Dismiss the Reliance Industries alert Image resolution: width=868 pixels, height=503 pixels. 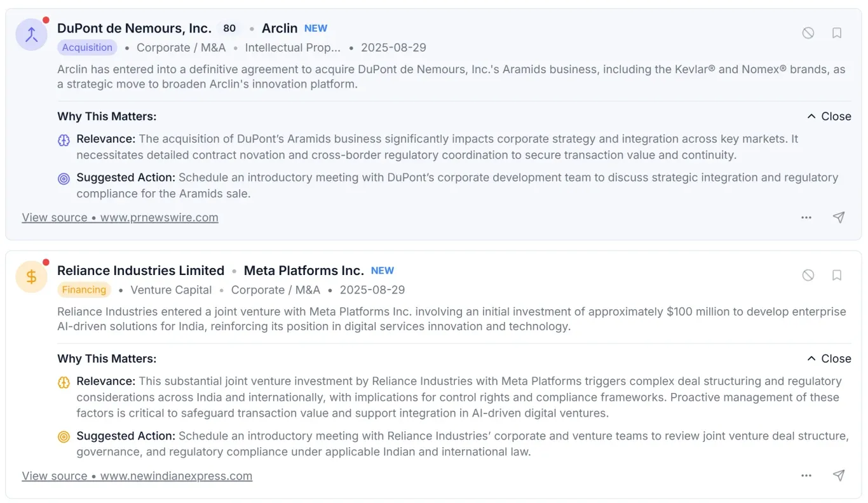click(808, 275)
